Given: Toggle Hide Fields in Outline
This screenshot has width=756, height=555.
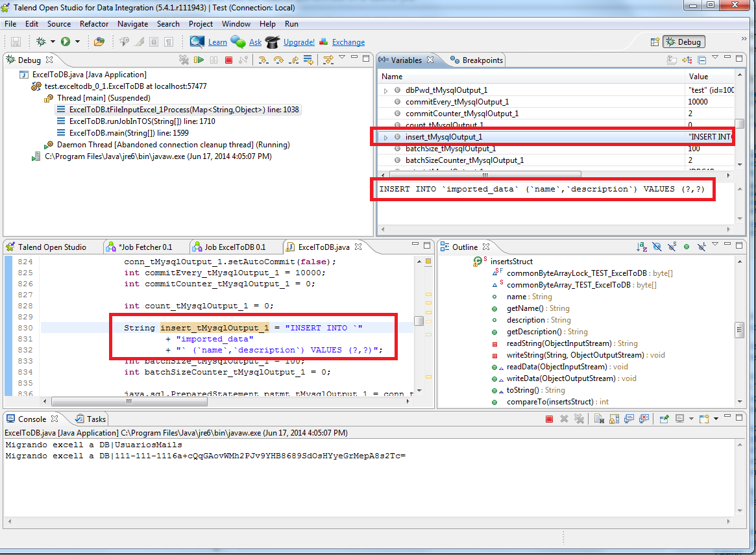Looking at the screenshot, I should click(x=657, y=247).
